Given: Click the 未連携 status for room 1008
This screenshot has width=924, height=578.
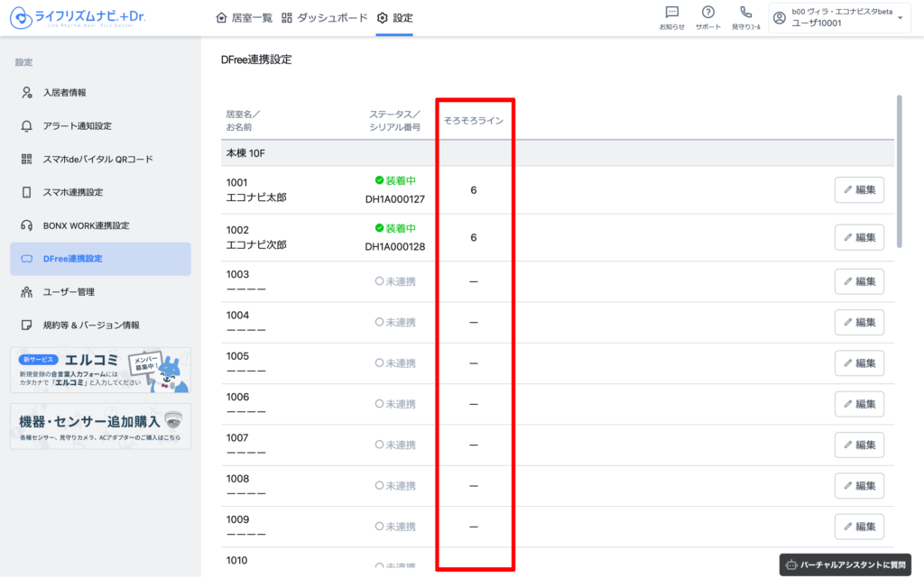Looking at the screenshot, I should pos(395,486).
